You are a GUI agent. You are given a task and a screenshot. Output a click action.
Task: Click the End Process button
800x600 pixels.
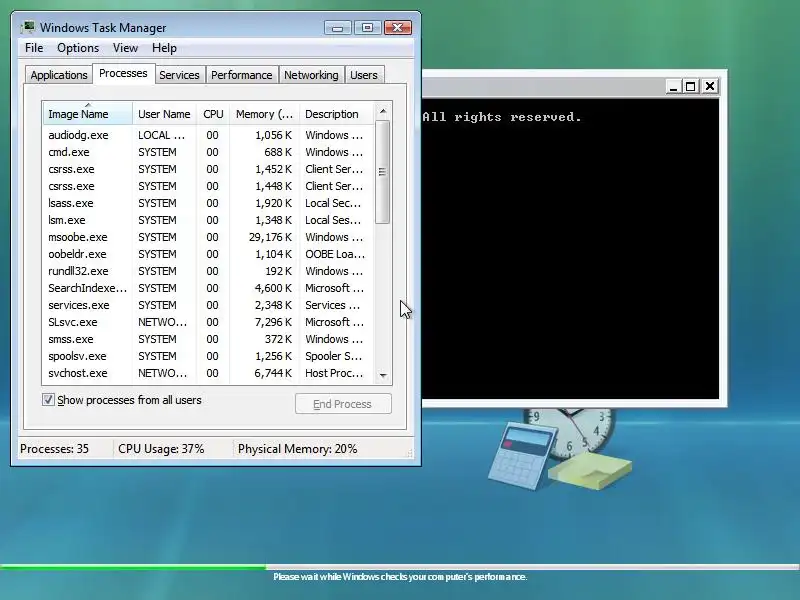(343, 404)
